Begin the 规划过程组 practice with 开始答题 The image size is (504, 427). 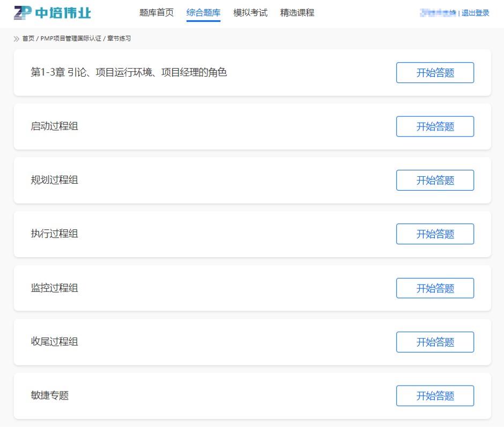coord(435,181)
